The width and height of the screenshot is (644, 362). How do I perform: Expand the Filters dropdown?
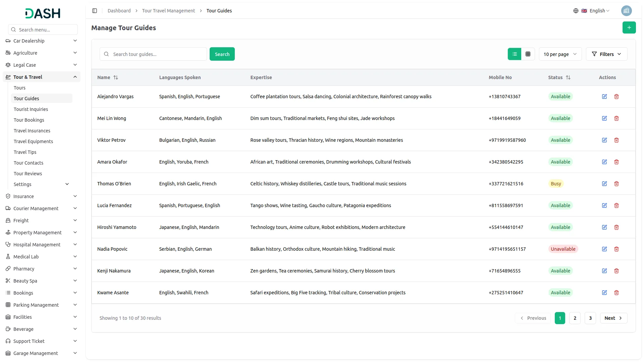(x=606, y=54)
